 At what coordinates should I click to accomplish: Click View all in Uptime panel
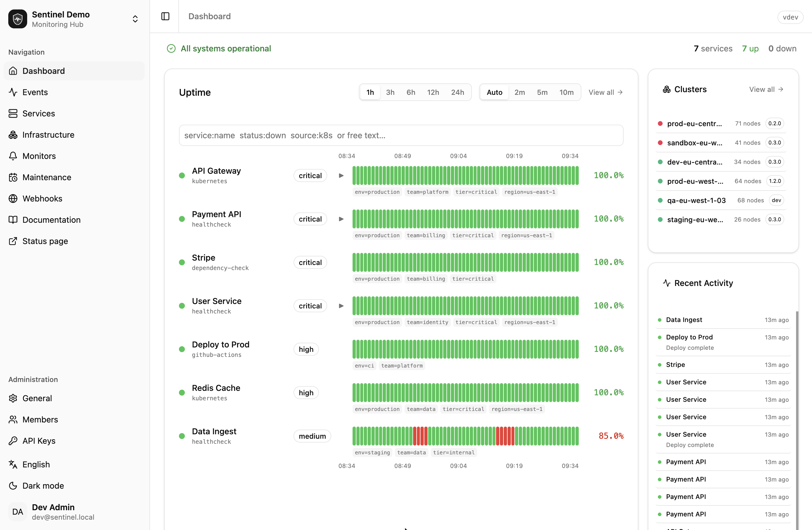[x=606, y=92]
